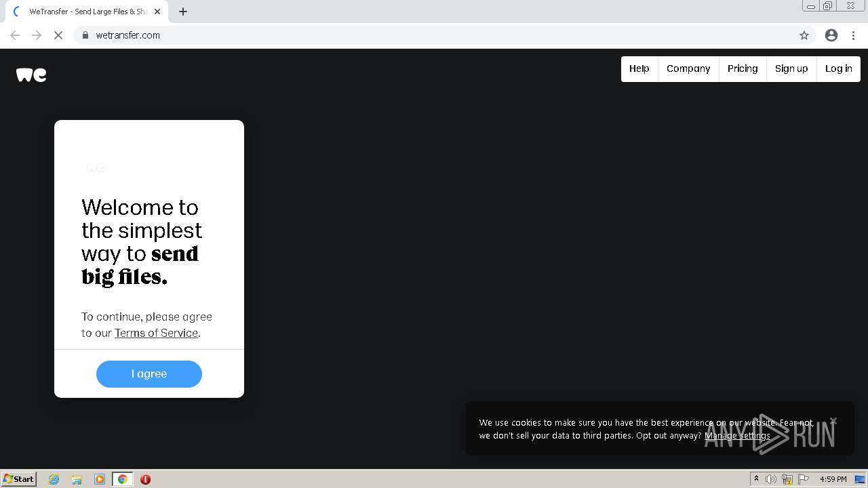
Task: Click the network tray icon
Action: pyautogui.click(x=787, y=479)
